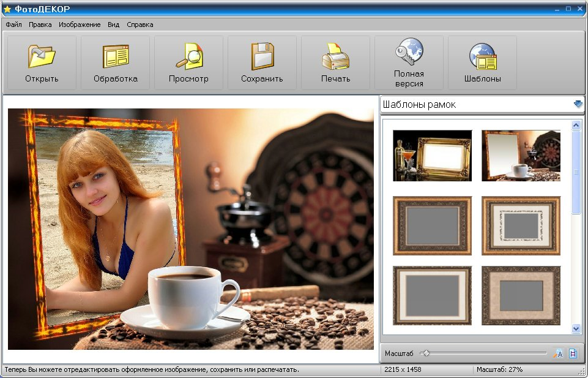
Task: Choose the frame with cream mat
Action: [432, 295]
